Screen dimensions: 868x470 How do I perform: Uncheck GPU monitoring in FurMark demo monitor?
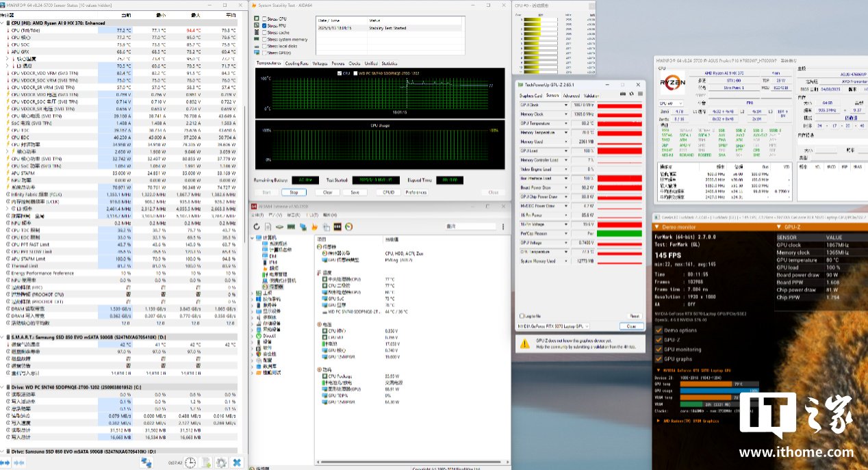(x=659, y=349)
